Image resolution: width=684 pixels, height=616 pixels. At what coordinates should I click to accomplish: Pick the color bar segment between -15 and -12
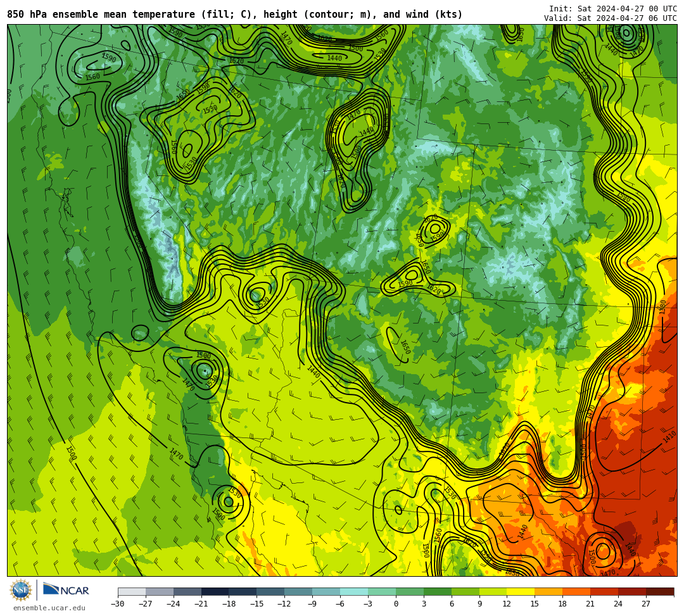270,591
